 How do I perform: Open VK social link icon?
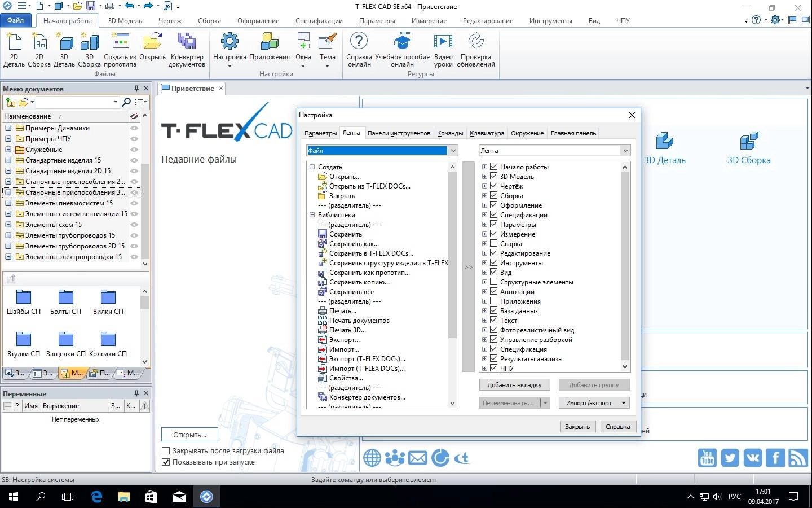click(x=753, y=457)
